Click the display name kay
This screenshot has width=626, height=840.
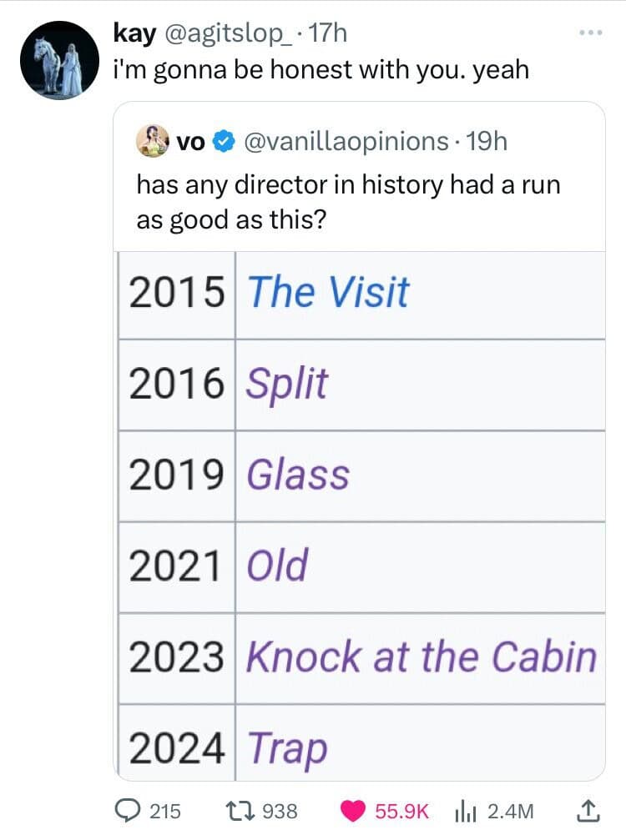[134, 33]
